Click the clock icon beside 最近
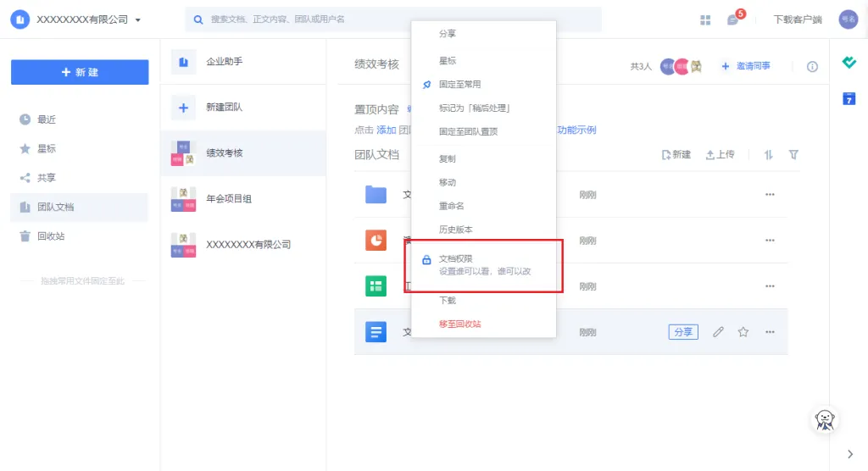This screenshot has height=471, width=868. (x=25, y=119)
